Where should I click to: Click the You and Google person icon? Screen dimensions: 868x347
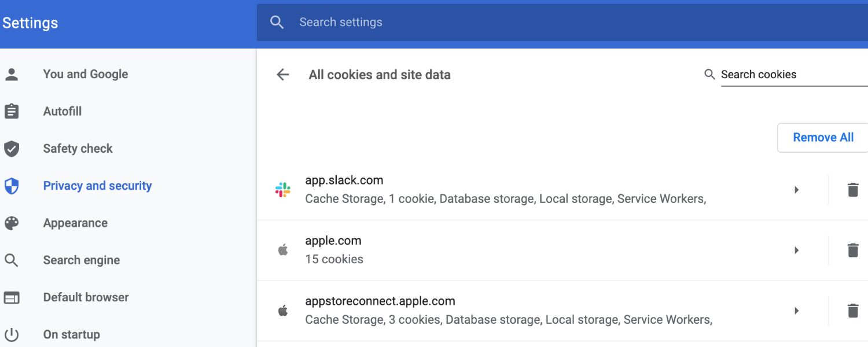12,73
